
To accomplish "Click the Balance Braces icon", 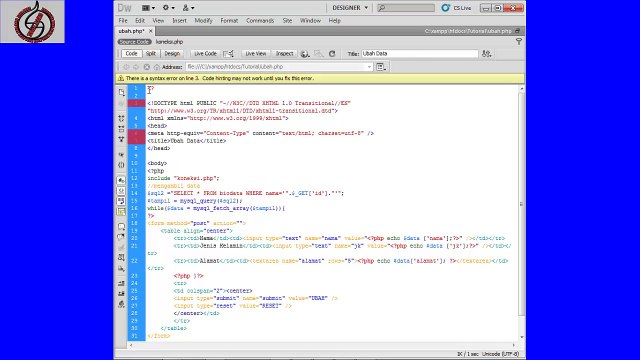I will 121,165.
